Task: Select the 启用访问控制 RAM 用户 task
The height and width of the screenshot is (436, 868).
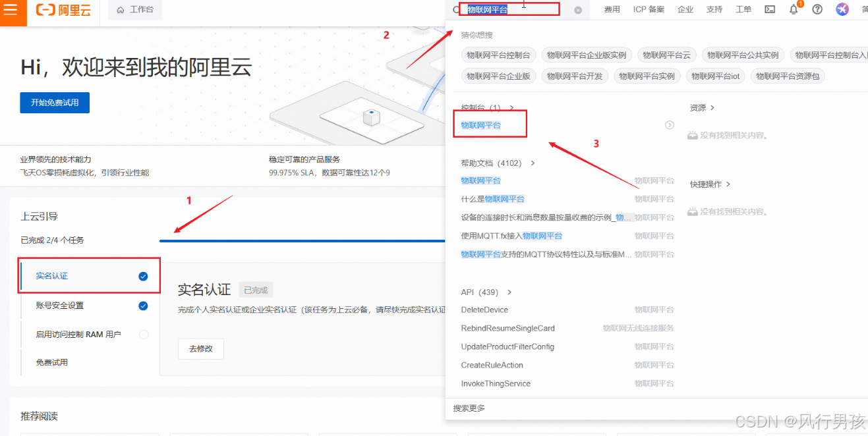Action: (x=89, y=335)
